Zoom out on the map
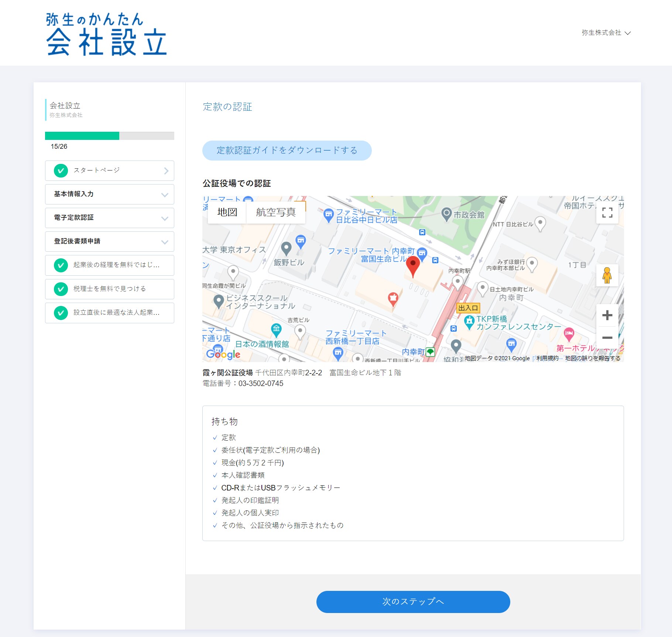This screenshot has width=672, height=637. pos(607,338)
